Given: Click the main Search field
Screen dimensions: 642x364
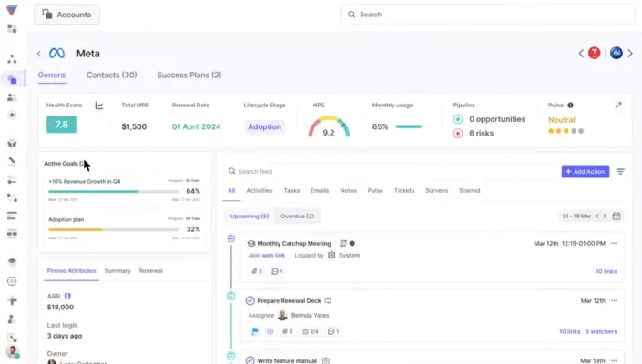Looking at the screenshot, I should (487, 15).
